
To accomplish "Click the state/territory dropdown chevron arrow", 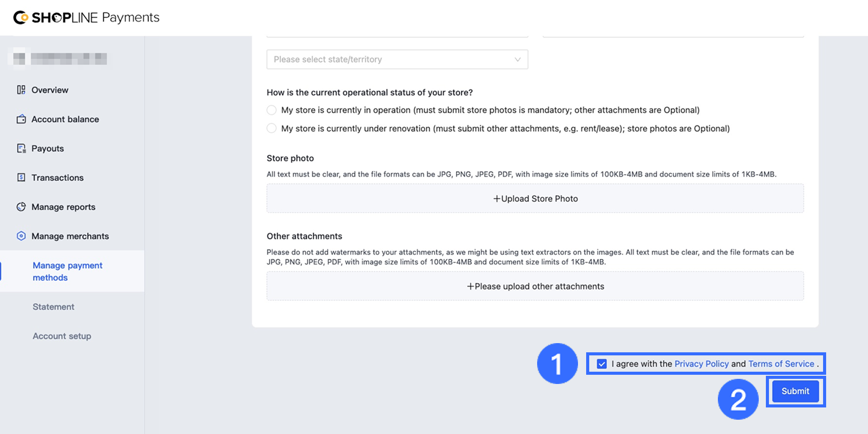I will click(517, 59).
